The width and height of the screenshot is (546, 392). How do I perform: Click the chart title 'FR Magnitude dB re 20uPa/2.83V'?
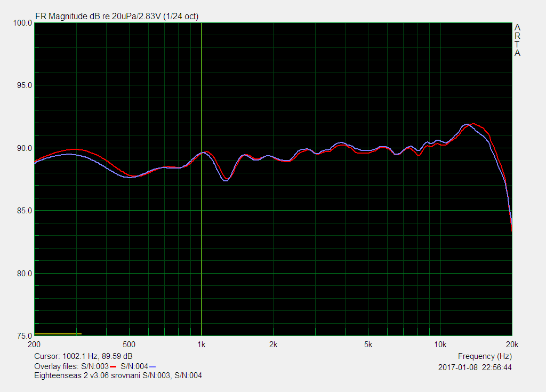point(98,17)
